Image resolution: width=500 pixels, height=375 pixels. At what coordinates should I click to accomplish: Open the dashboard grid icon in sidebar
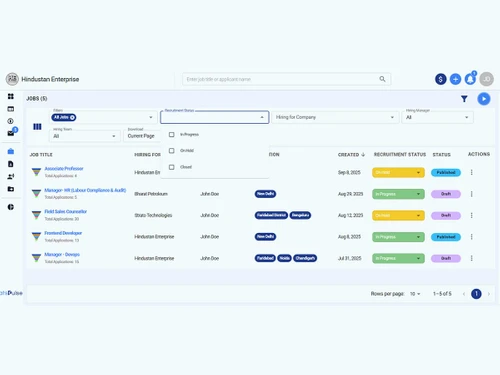(x=11, y=96)
